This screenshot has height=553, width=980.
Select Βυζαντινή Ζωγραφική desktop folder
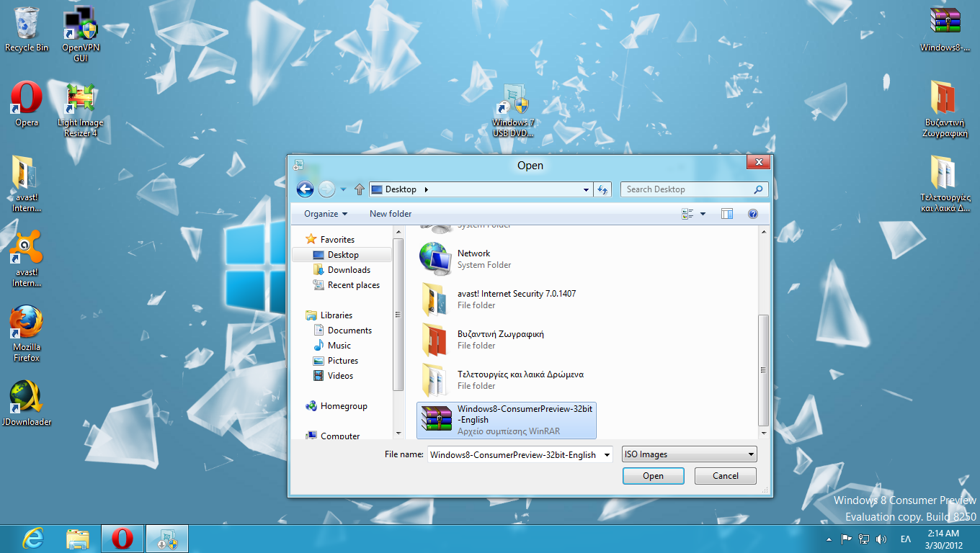tap(945, 108)
